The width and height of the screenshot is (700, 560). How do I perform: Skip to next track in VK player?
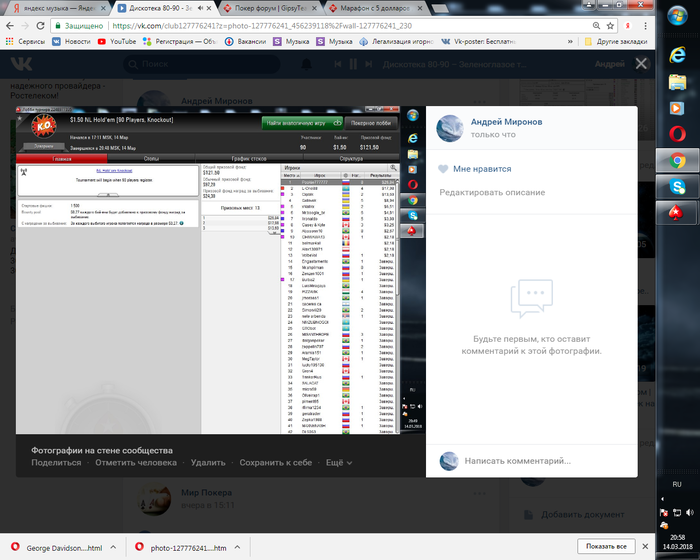click(368, 64)
